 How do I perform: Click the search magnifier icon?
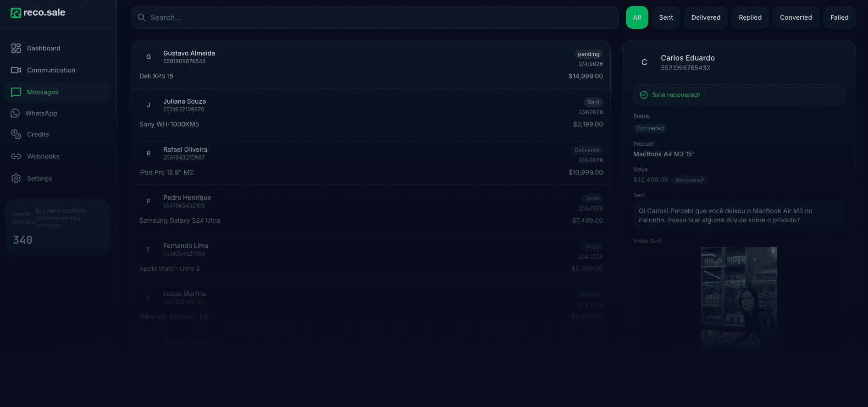pos(142,17)
